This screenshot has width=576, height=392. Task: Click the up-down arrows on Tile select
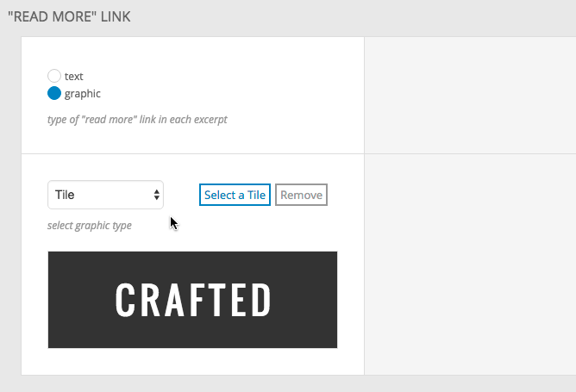tap(156, 195)
